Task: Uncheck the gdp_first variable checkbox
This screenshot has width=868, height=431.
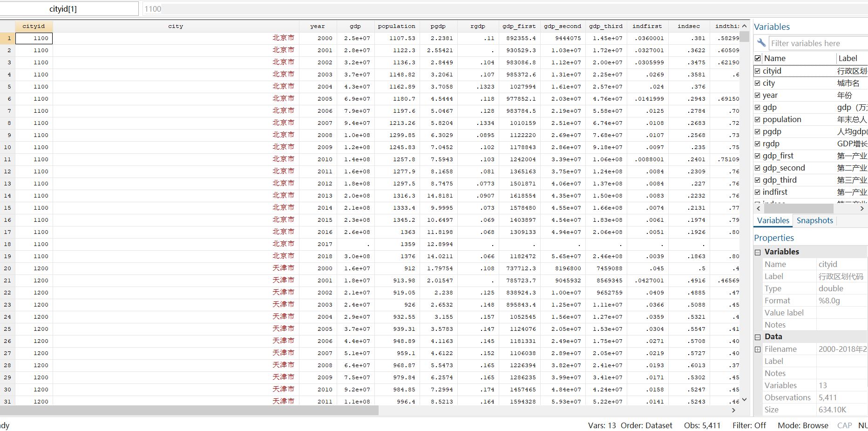Action: pos(758,156)
